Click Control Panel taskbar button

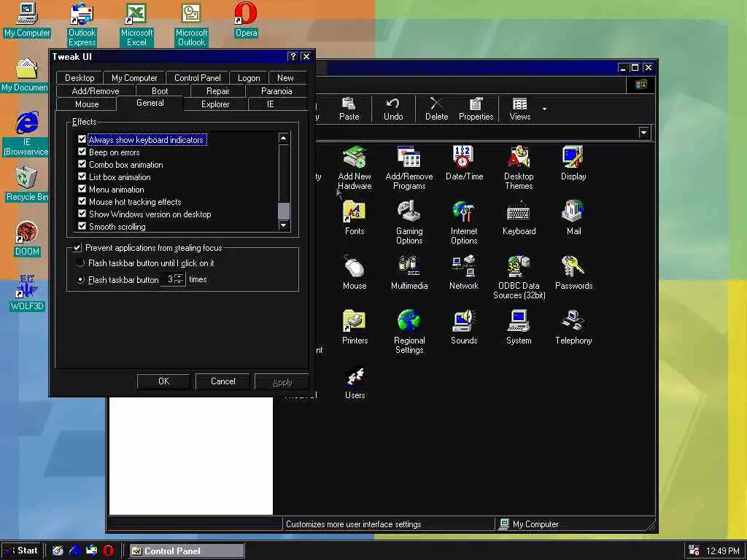[187, 551]
